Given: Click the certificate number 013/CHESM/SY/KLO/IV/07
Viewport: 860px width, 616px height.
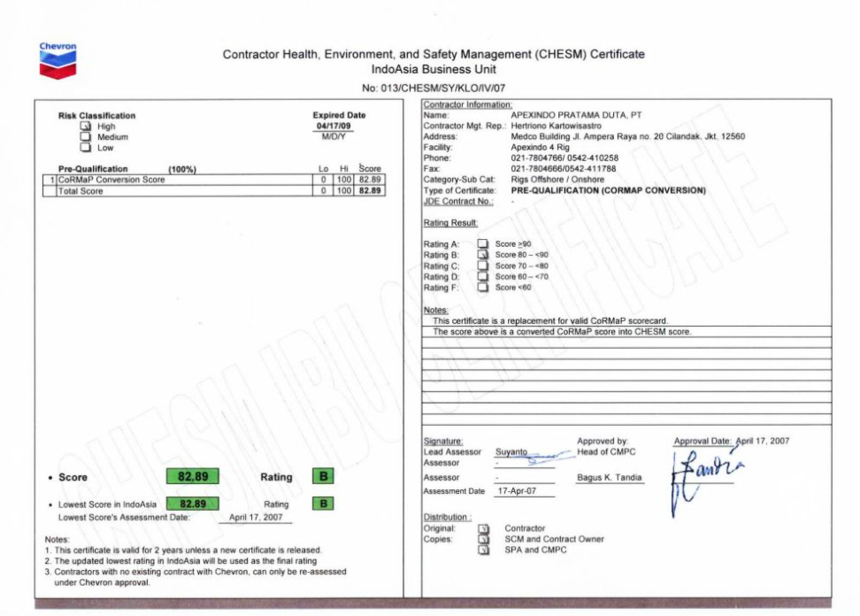Looking at the screenshot, I should pos(442,88).
